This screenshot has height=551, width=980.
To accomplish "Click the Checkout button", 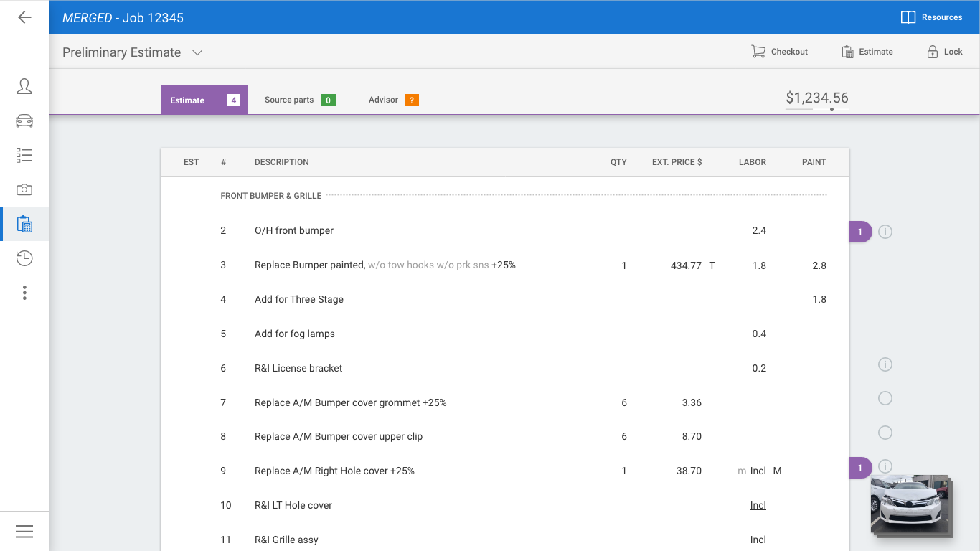I will [x=780, y=52].
